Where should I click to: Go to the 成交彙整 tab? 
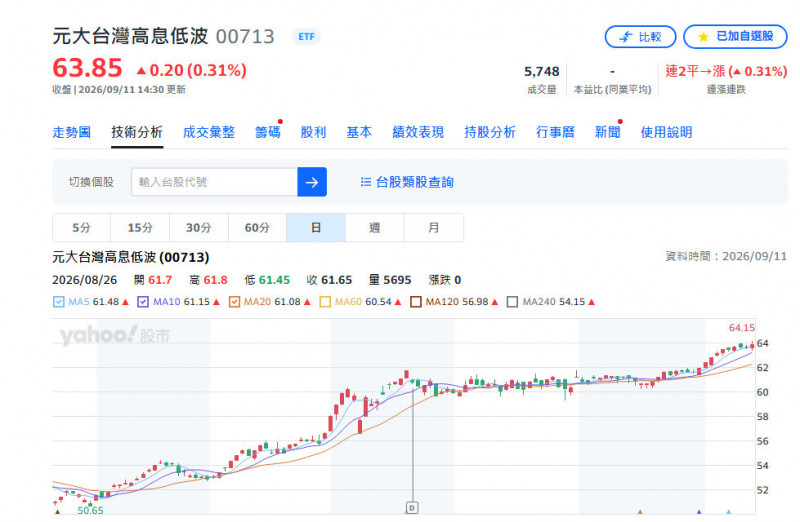(209, 133)
